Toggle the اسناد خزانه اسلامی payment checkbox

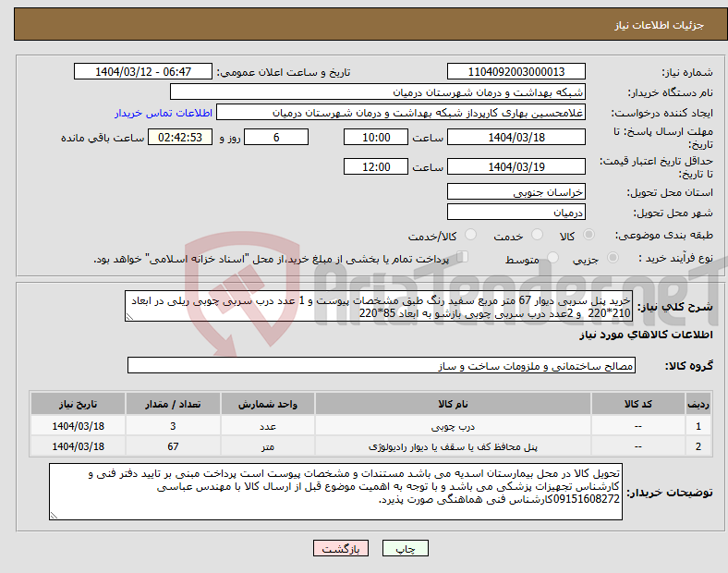pyautogui.click(x=463, y=257)
